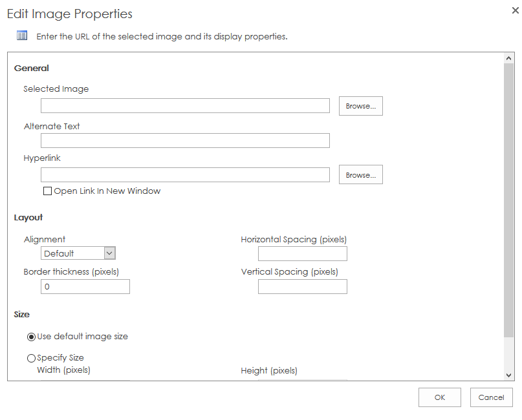Image resolution: width=522 pixels, height=420 pixels.
Task: Browse for a Hyperlink target
Action: tap(361, 174)
